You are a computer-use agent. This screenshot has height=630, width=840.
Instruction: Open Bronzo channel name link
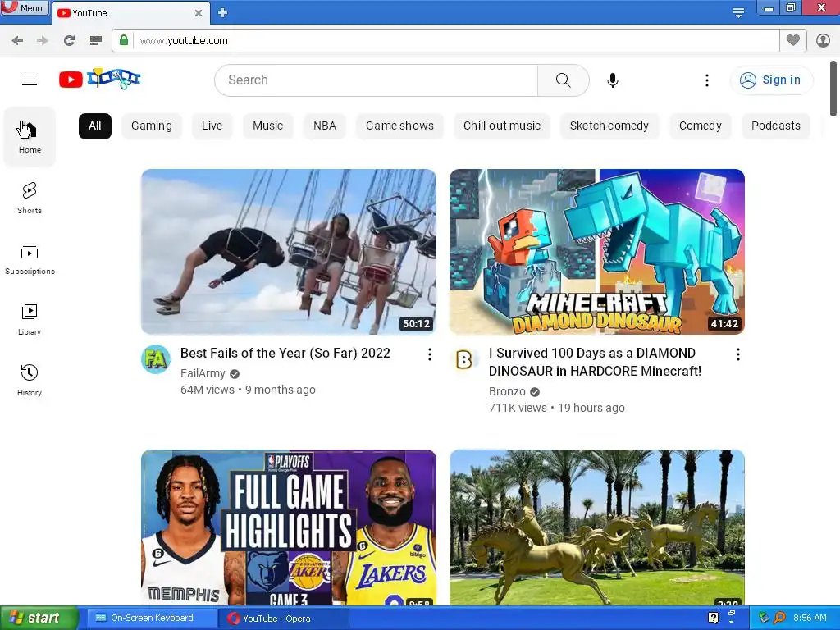pyautogui.click(x=507, y=391)
